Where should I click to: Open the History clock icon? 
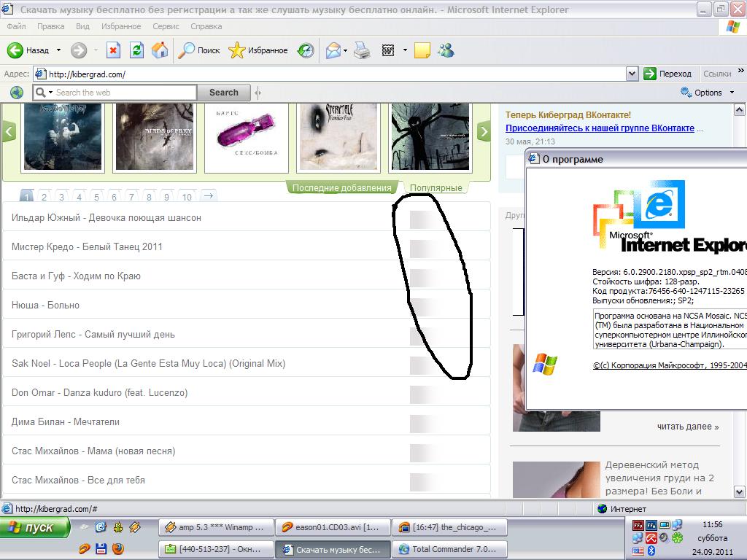[x=306, y=50]
